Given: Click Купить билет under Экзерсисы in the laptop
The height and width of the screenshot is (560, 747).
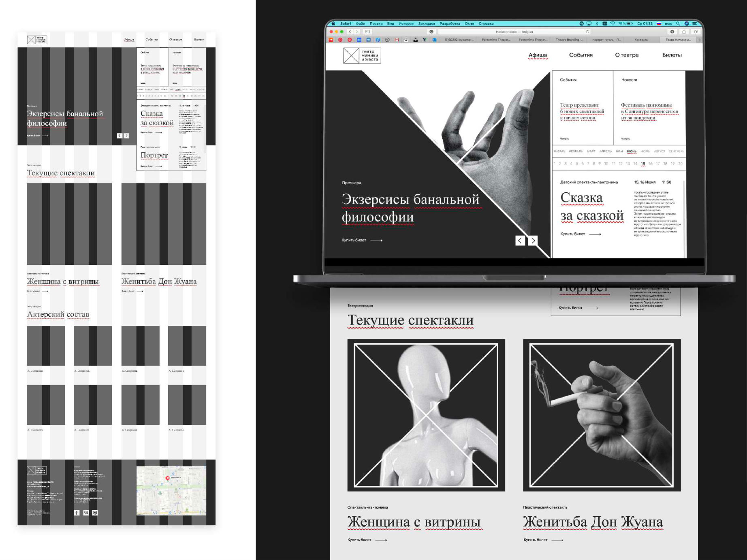Looking at the screenshot, I should 362,240.
